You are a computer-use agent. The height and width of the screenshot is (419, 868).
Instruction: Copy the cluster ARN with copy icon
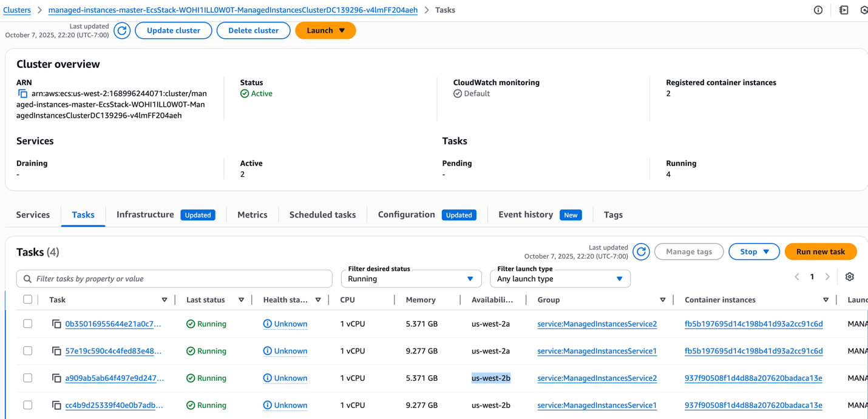tap(22, 94)
